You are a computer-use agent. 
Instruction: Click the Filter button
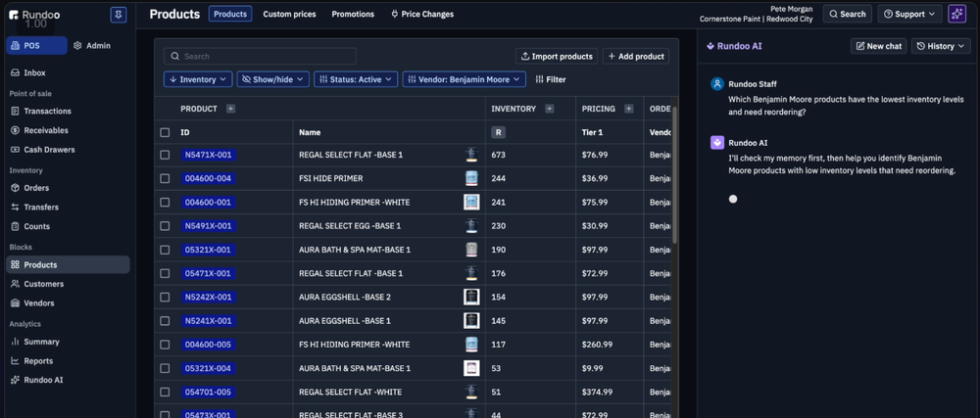click(551, 79)
